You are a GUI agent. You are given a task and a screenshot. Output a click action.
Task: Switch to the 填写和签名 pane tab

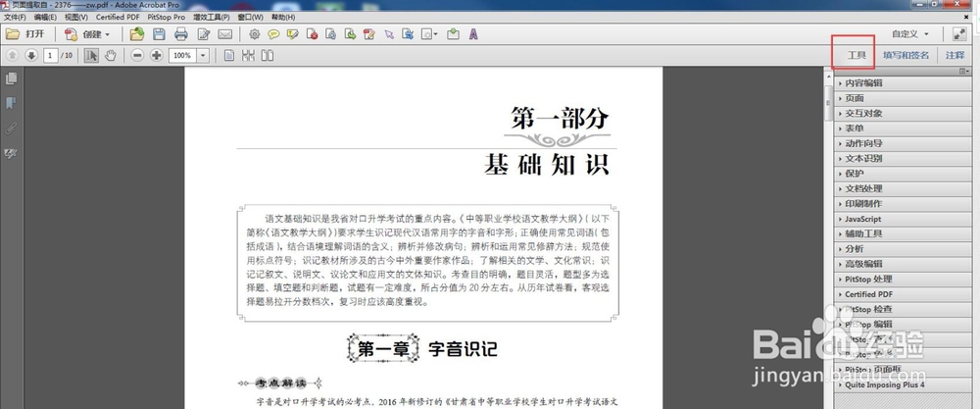tap(906, 55)
